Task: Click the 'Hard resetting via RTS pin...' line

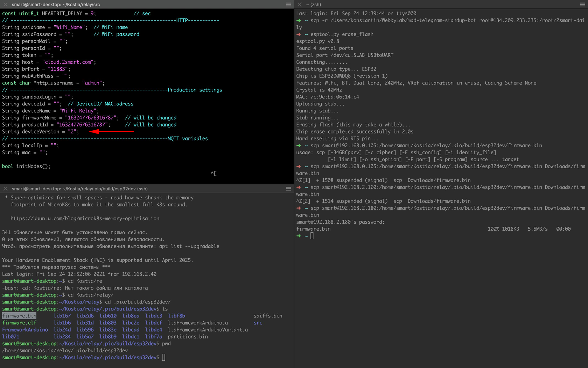Action: click(337, 138)
